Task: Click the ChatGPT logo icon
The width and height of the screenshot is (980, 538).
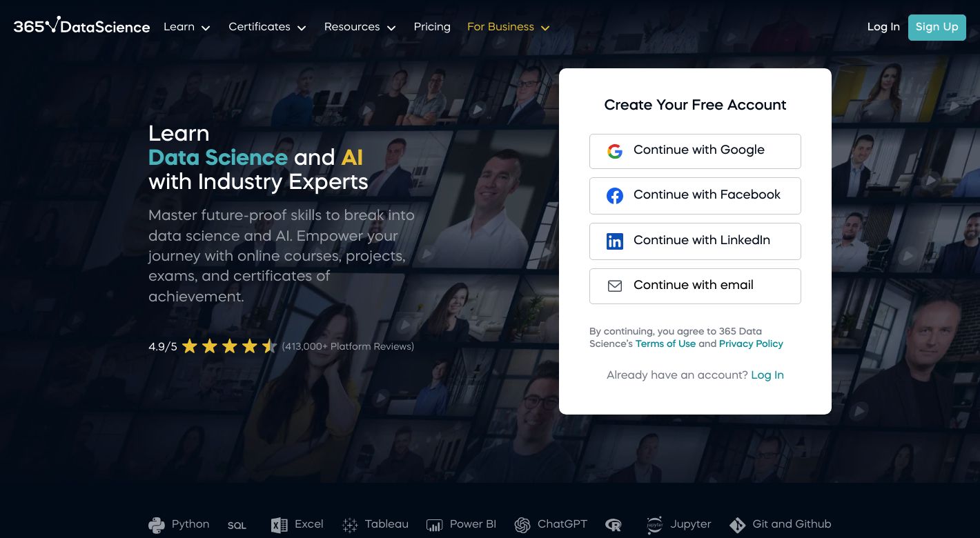Action: click(522, 526)
